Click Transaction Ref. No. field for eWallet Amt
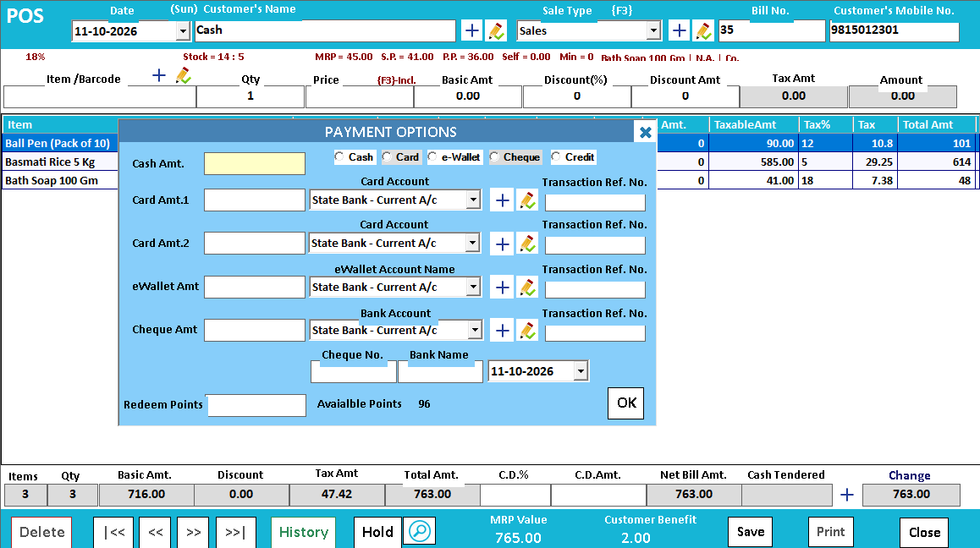This screenshot has width=980, height=548. pos(595,290)
